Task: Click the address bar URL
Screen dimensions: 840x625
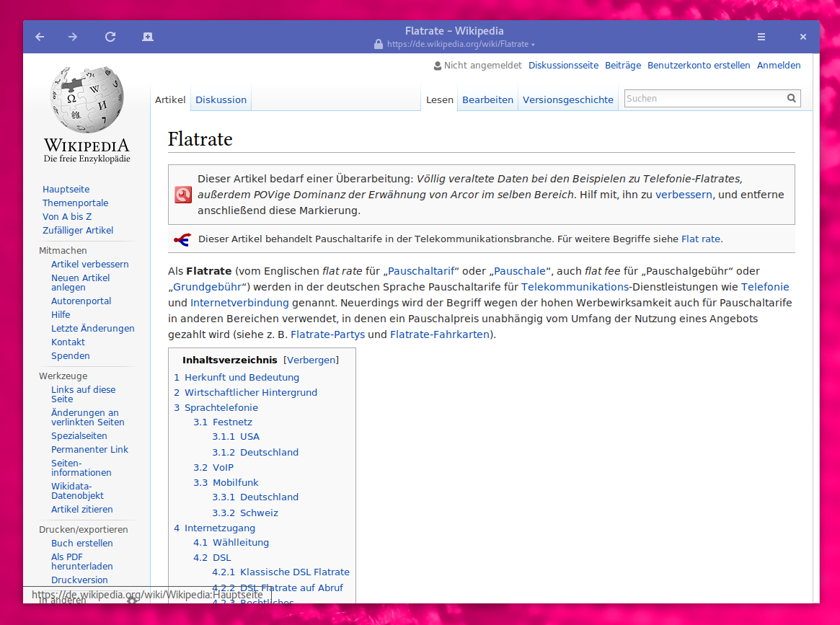Action: tap(458, 44)
